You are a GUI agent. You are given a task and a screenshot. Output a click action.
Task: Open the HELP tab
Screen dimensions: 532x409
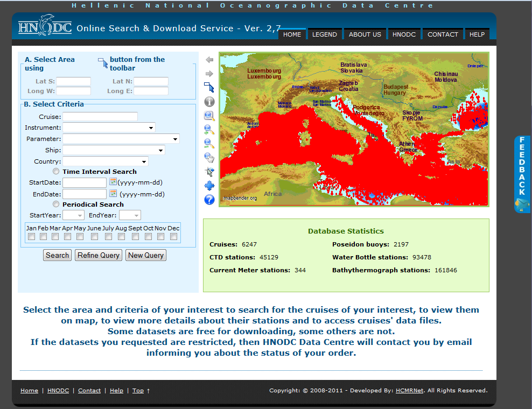point(477,34)
